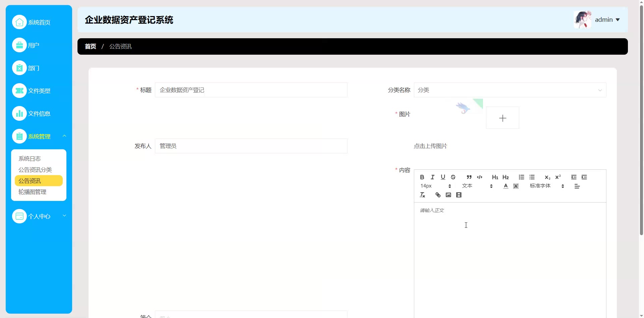This screenshot has width=644, height=318.
Task: Open text color picker in editor
Action: click(505, 186)
